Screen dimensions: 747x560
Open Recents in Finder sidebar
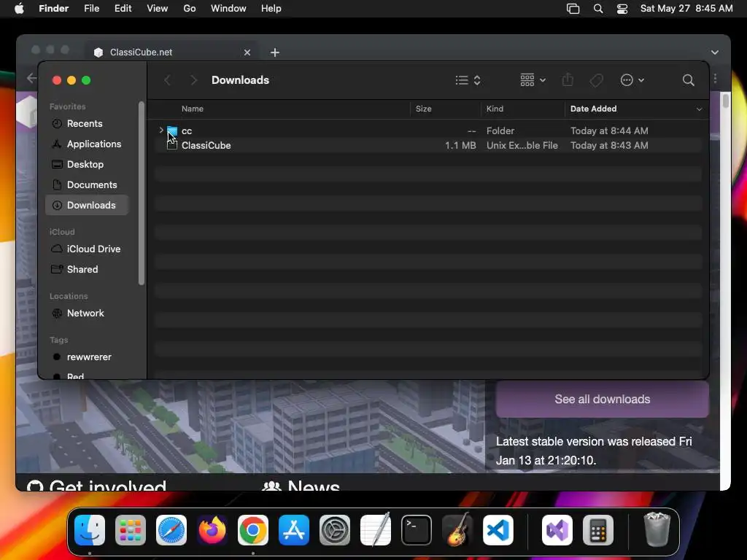85,123
